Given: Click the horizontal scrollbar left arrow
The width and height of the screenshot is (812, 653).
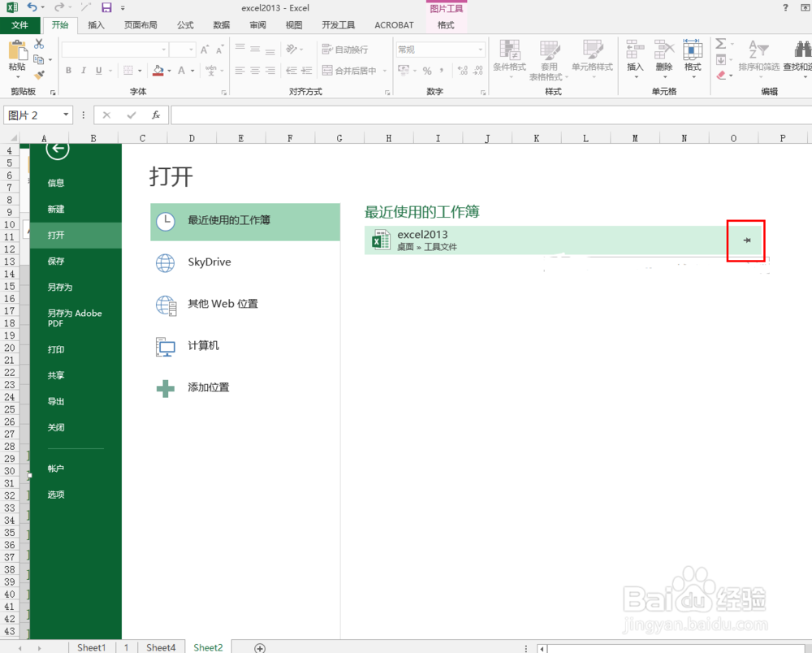Looking at the screenshot, I should pos(542,648).
